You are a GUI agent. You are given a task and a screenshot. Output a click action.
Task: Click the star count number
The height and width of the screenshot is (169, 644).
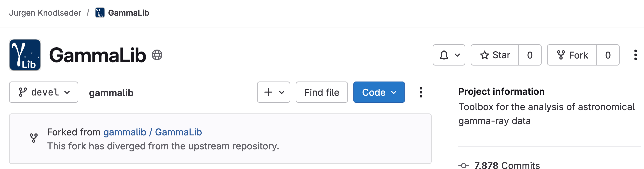530,55
